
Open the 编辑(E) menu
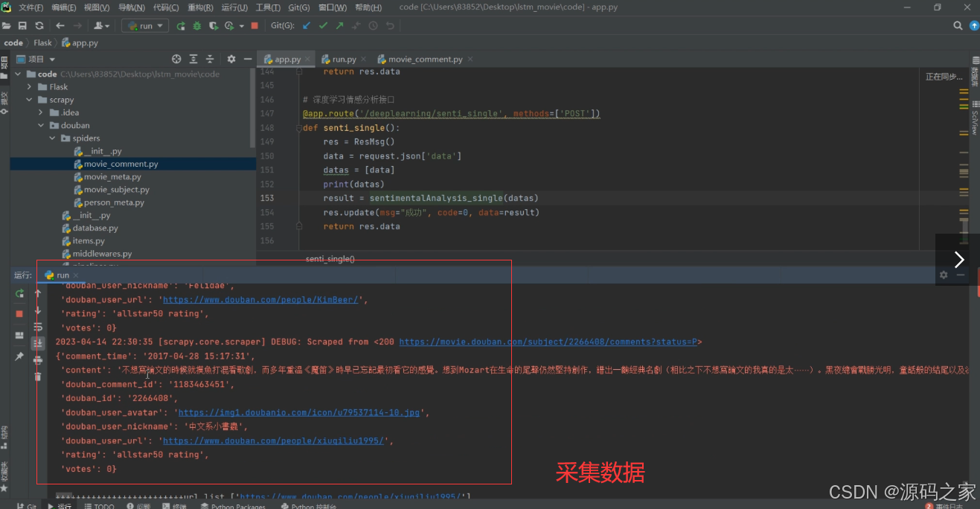click(64, 7)
